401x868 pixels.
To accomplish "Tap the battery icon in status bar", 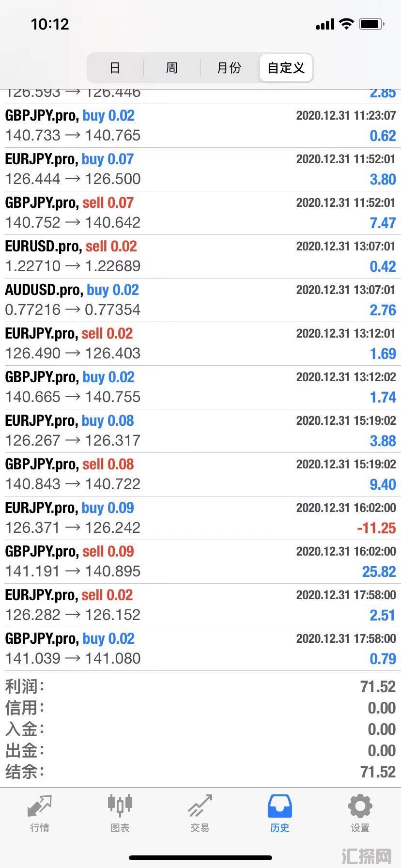I will [372, 24].
